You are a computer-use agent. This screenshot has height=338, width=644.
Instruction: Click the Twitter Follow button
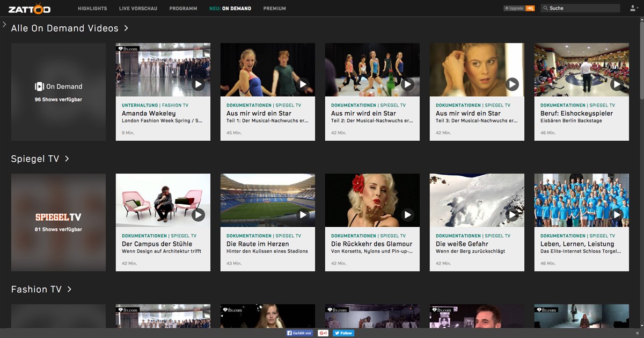click(x=343, y=333)
